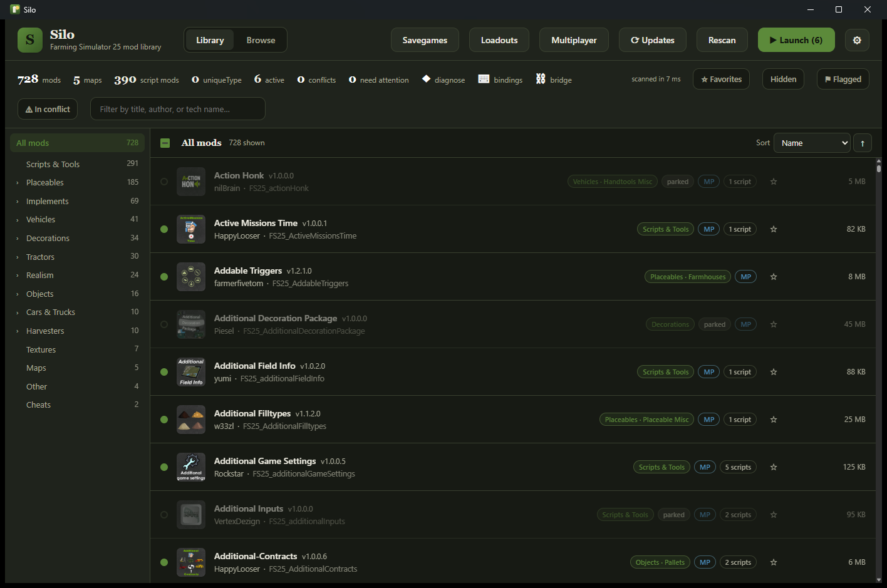Star Additional Decoration Package mod
The height and width of the screenshot is (588, 887).
(774, 324)
